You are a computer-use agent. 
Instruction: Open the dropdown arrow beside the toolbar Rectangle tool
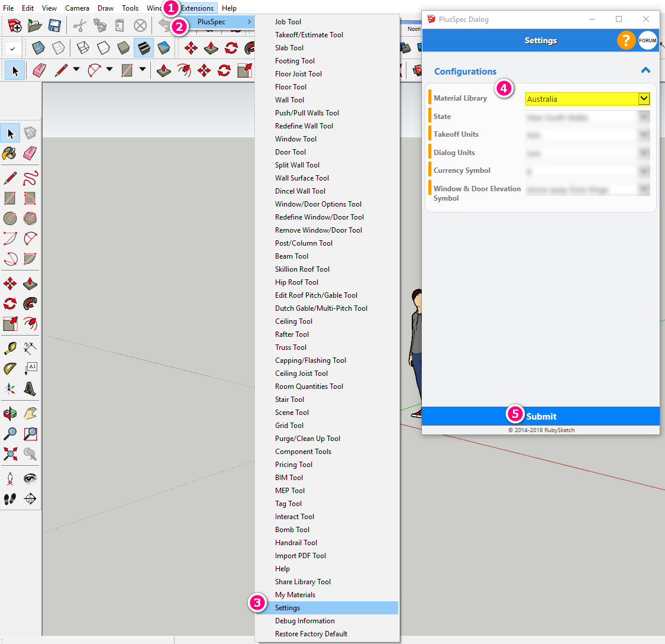click(143, 69)
